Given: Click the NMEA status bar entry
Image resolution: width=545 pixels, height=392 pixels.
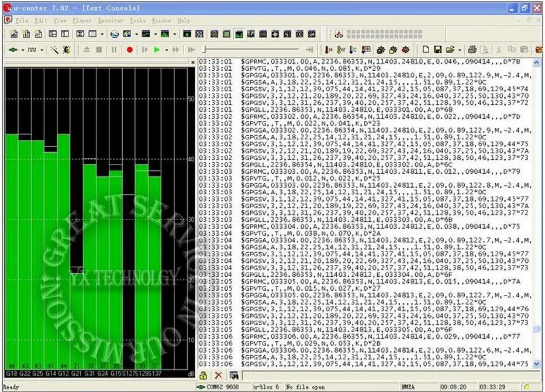Looking at the screenshot, I should click(x=408, y=387).
